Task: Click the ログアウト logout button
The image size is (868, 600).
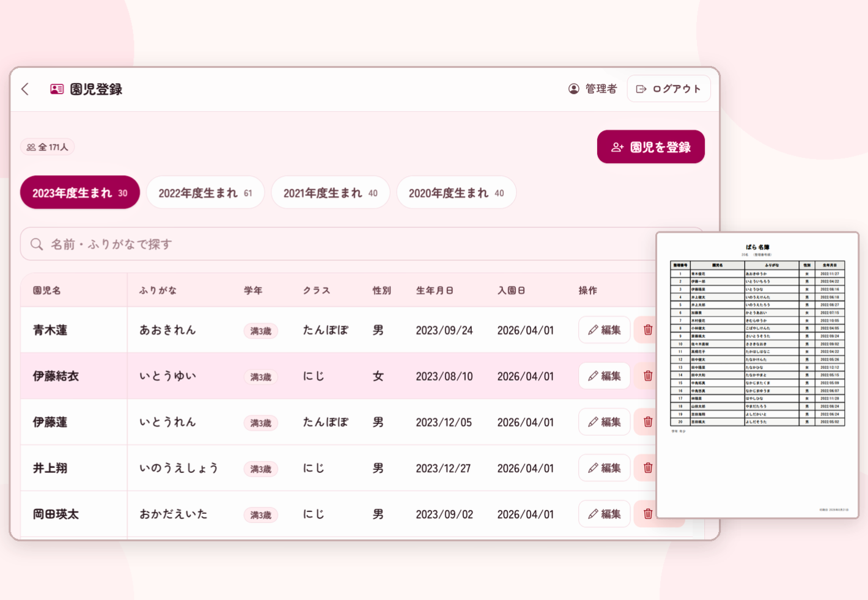Action: [669, 89]
